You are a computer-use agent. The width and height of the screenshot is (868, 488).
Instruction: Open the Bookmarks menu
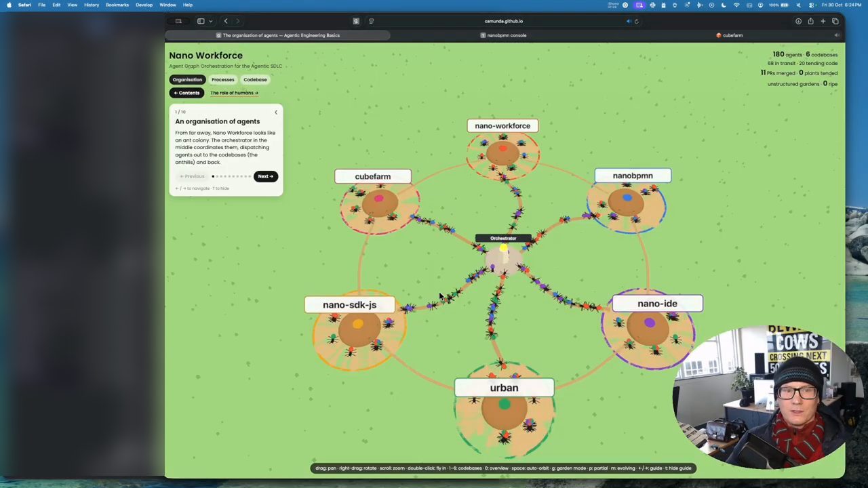tap(117, 5)
